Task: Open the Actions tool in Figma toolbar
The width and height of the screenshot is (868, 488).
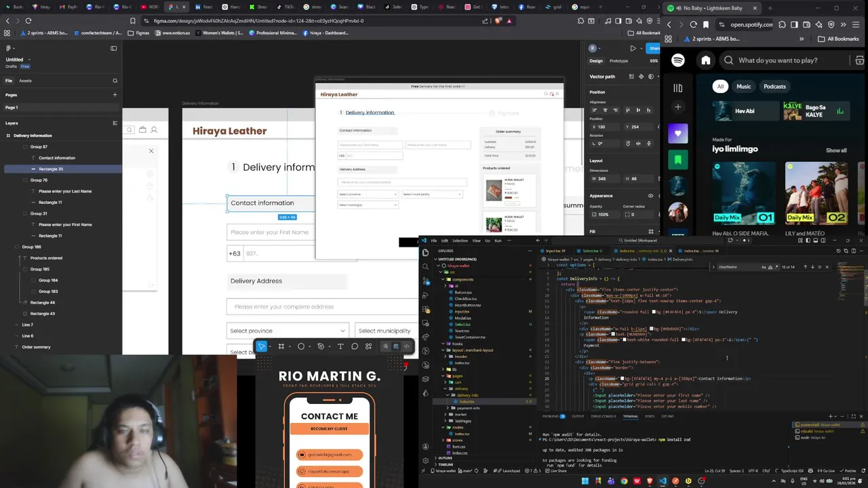Action: pos(368,346)
